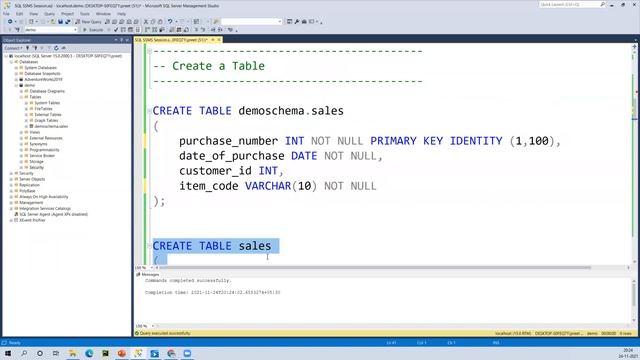Collapse the Tables node under demo

(21, 97)
